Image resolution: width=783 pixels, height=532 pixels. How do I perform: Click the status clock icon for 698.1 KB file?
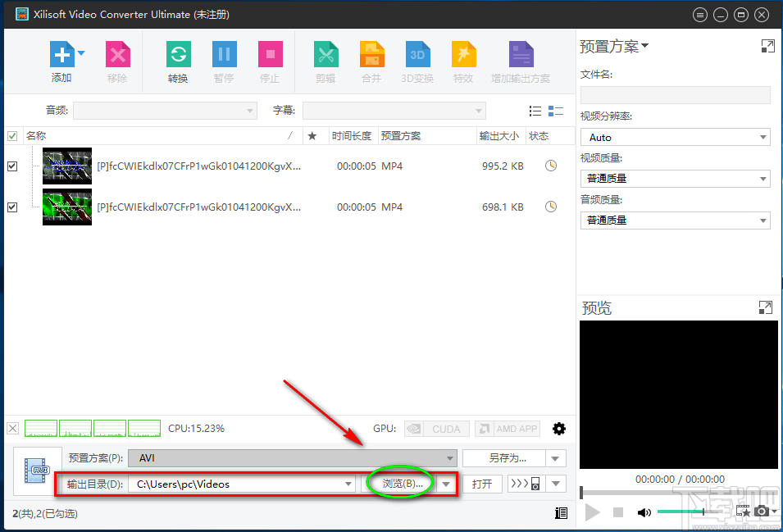(x=551, y=207)
